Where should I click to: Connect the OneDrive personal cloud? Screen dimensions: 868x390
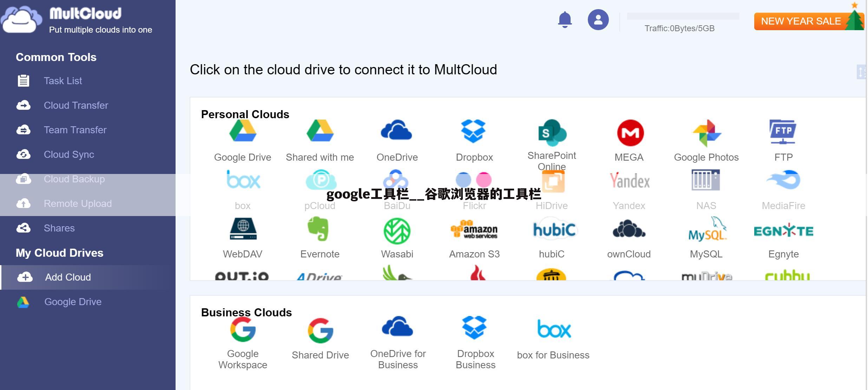pos(397,130)
